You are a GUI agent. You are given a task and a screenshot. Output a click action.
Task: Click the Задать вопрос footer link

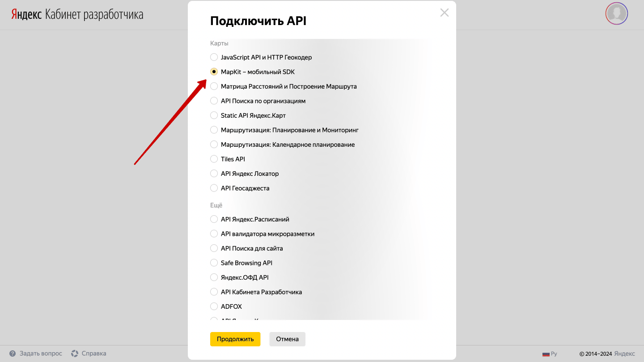(41, 353)
